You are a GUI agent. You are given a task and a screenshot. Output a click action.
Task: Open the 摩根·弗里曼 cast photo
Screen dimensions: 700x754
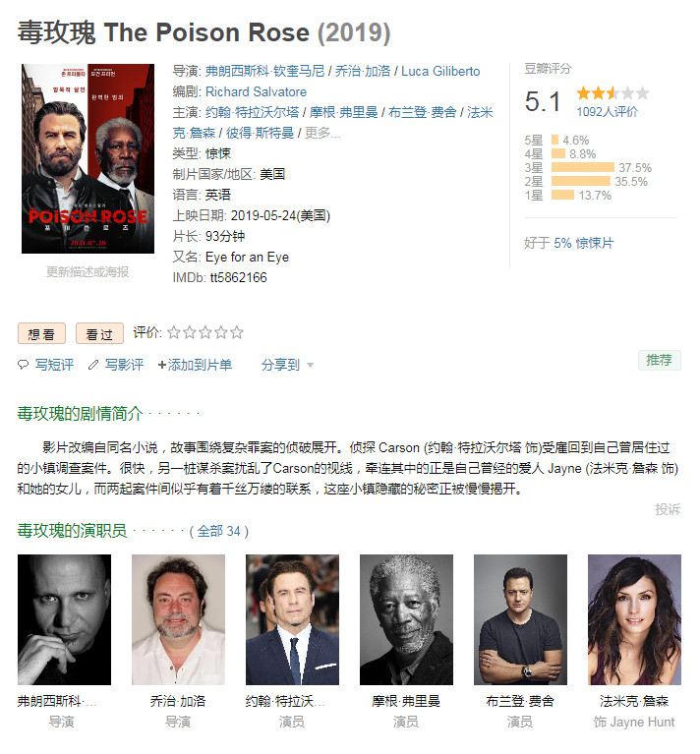[406, 619]
